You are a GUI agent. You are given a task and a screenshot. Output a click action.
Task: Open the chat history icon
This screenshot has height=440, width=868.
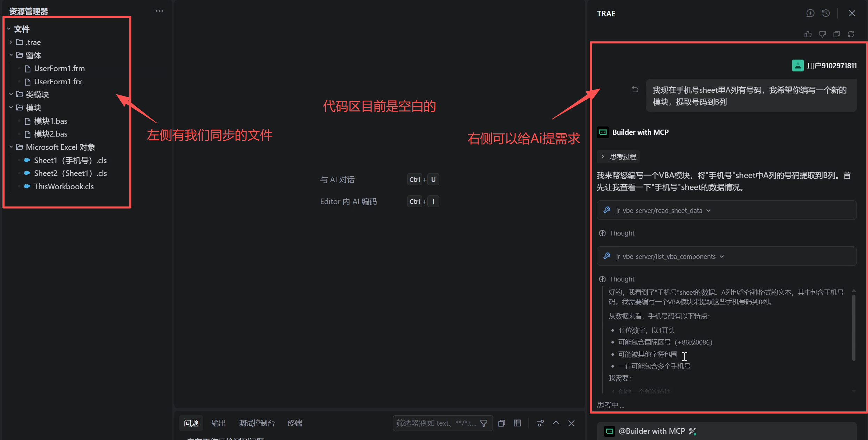point(826,13)
